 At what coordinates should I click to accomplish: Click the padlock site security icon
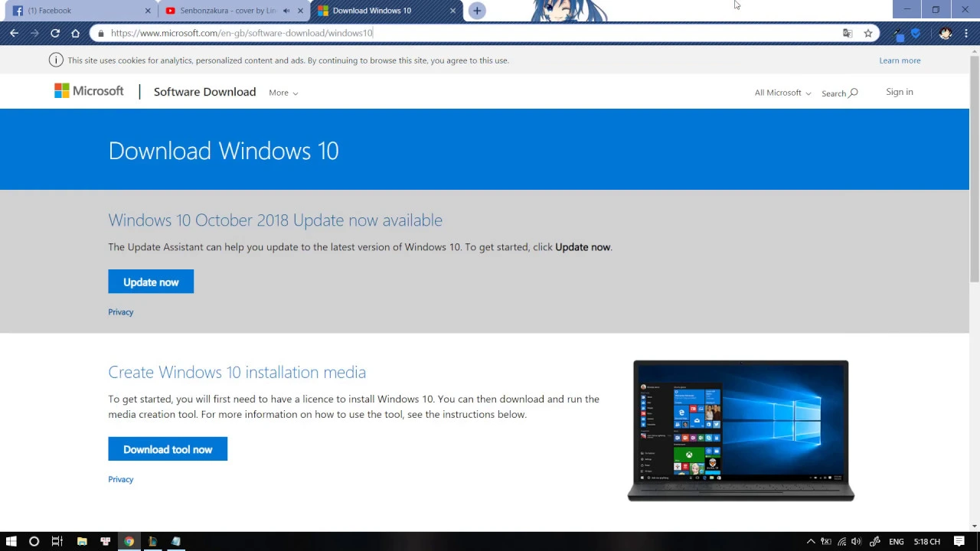point(100,33)
